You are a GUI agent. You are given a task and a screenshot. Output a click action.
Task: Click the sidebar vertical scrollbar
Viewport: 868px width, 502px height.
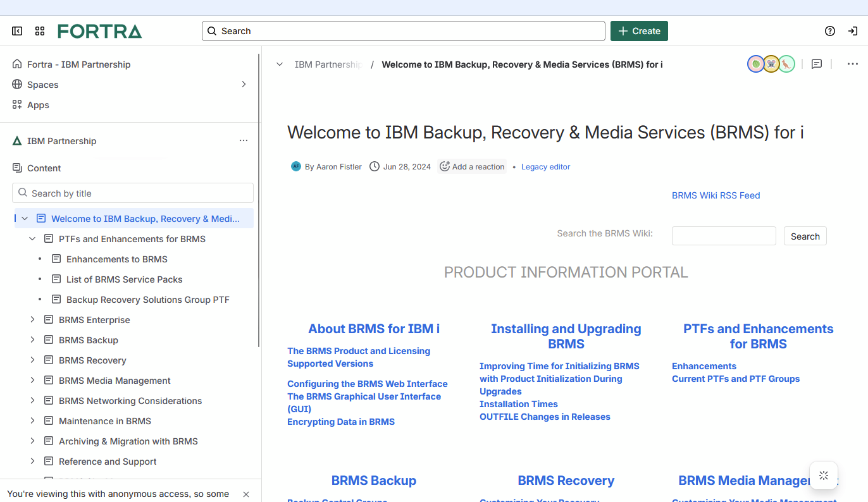(x=259, y=200)
